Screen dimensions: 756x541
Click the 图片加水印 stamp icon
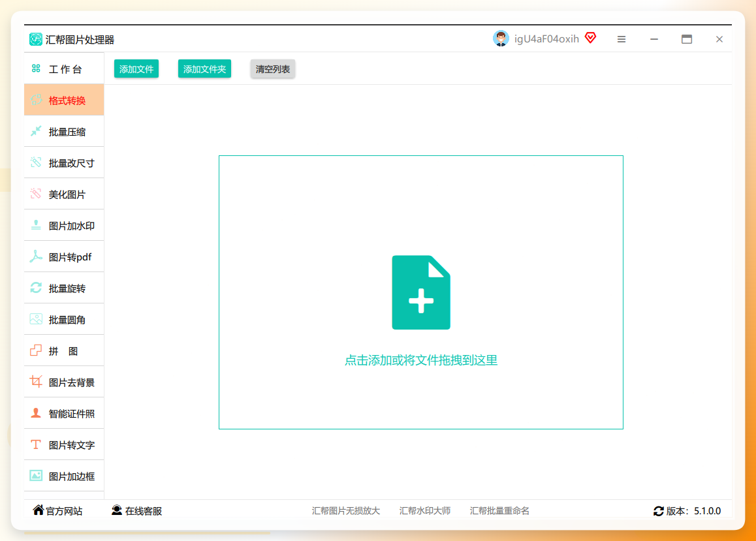point(36,225)
